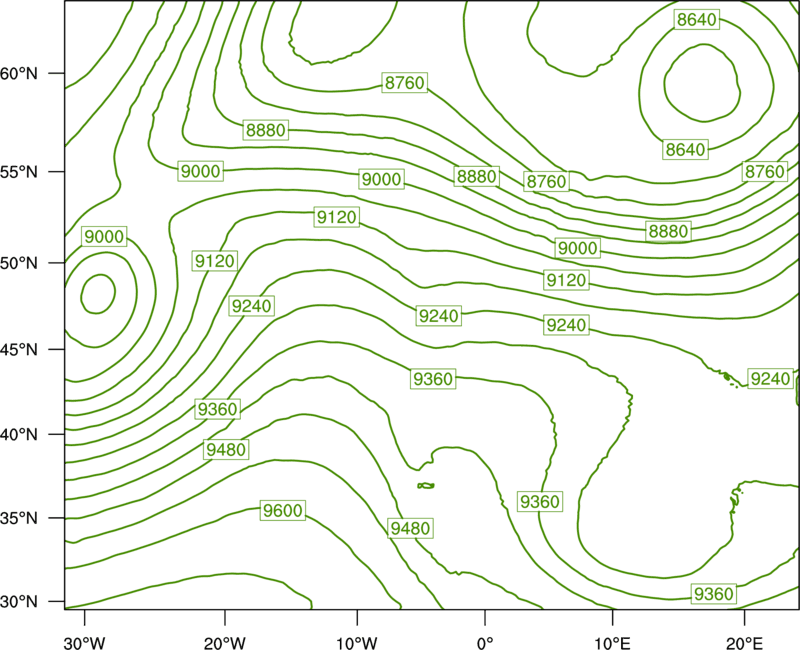Click the 45°N latitude axis label

pyautogui.click(x=19, y=350)
